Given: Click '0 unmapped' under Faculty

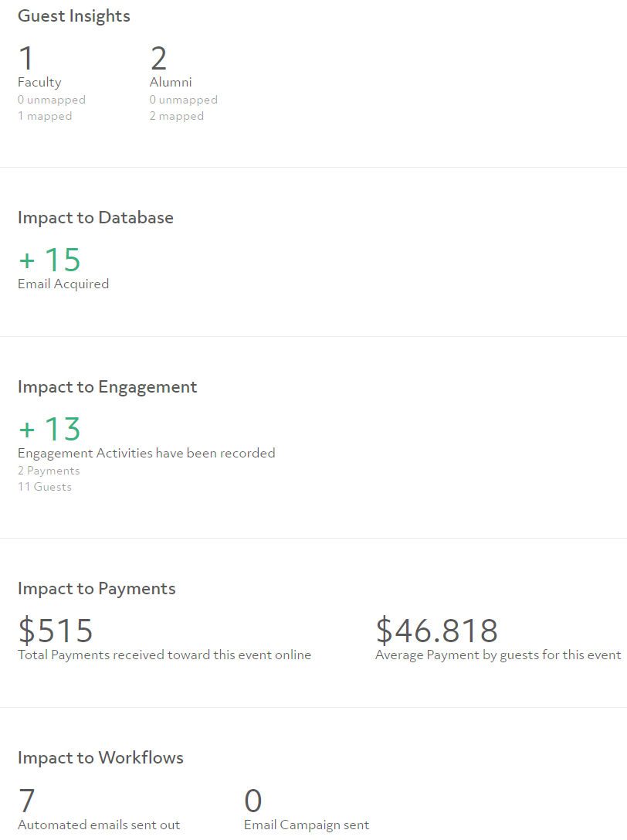Looking at the screenshot, I should click(x=52, y=100).
